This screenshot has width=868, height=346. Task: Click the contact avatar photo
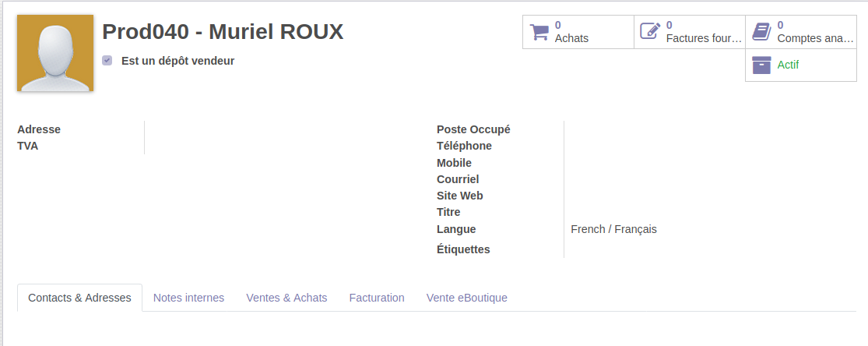[55, 53]
